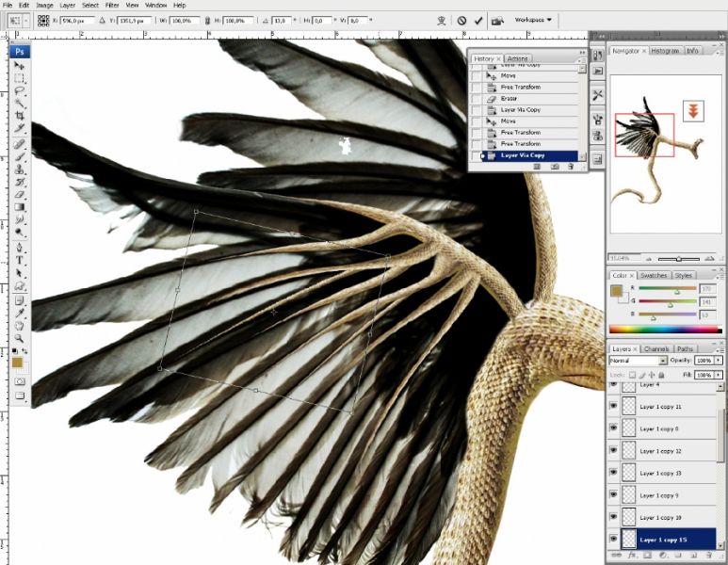Click the X position input field
The height and width of the screenshot is (565, 728).
77,21
